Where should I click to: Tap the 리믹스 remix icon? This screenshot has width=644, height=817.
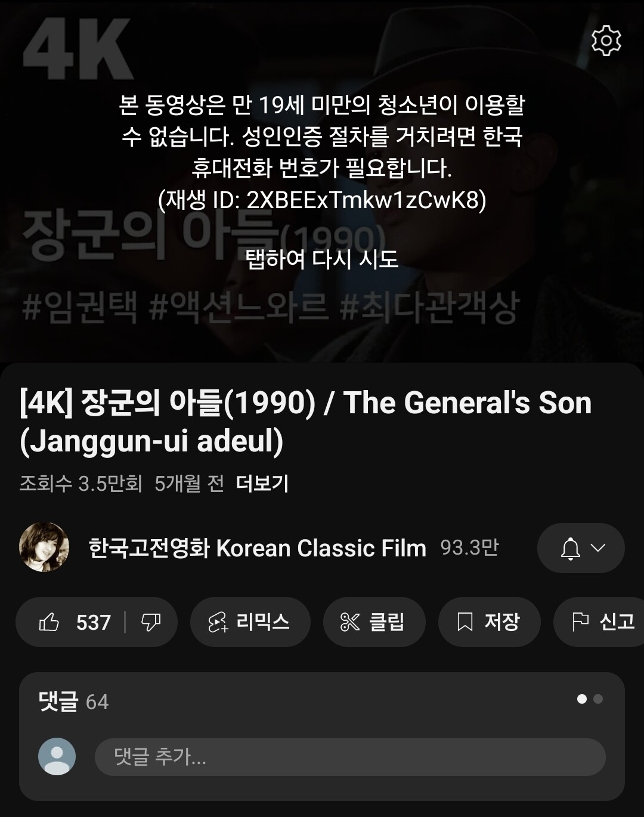[x=218, y=622]
